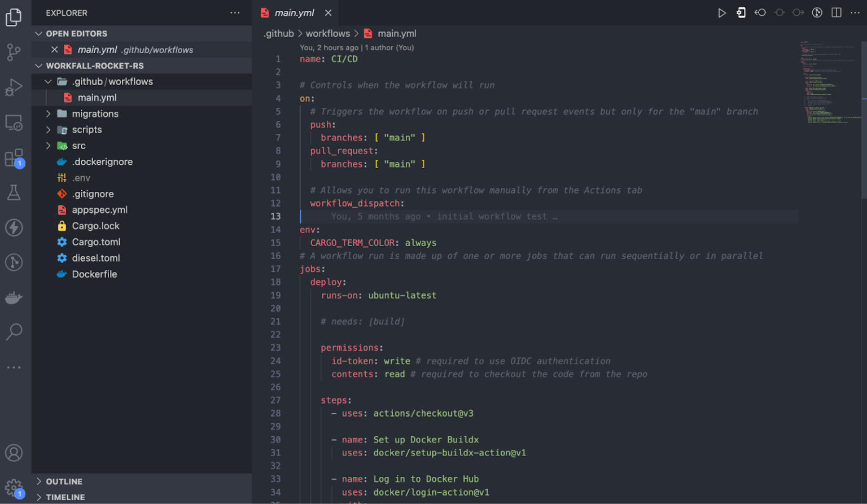The image size is (867, 504).
Task: Run the workflow with the play button
Action: pos(722,12)
